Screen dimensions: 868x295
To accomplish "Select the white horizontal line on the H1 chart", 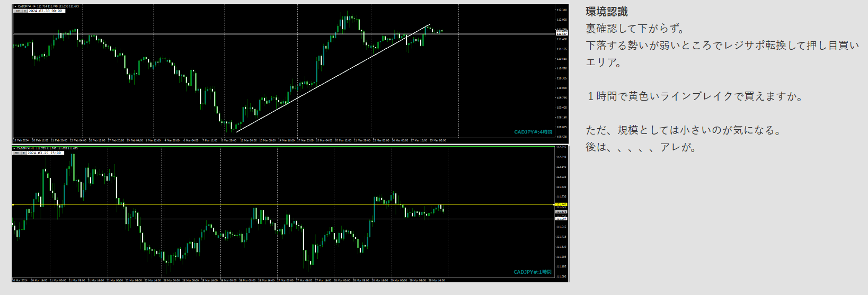I will (284, 219).
